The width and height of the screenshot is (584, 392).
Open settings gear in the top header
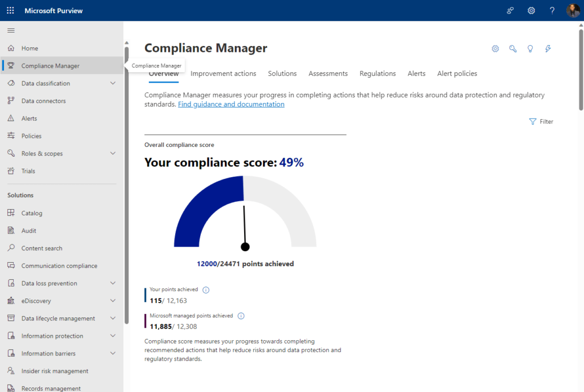(531, 10)
